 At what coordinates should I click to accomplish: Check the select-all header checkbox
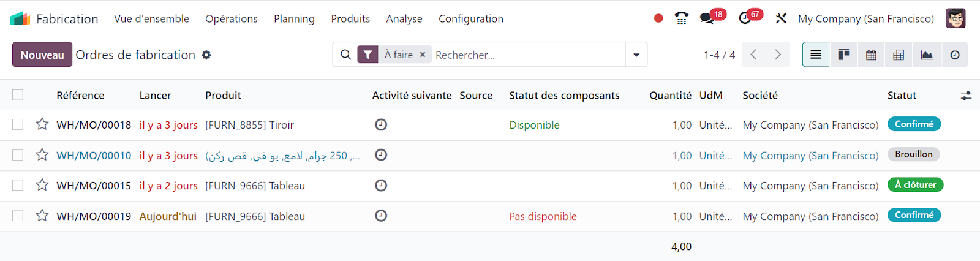coord(18,95)
